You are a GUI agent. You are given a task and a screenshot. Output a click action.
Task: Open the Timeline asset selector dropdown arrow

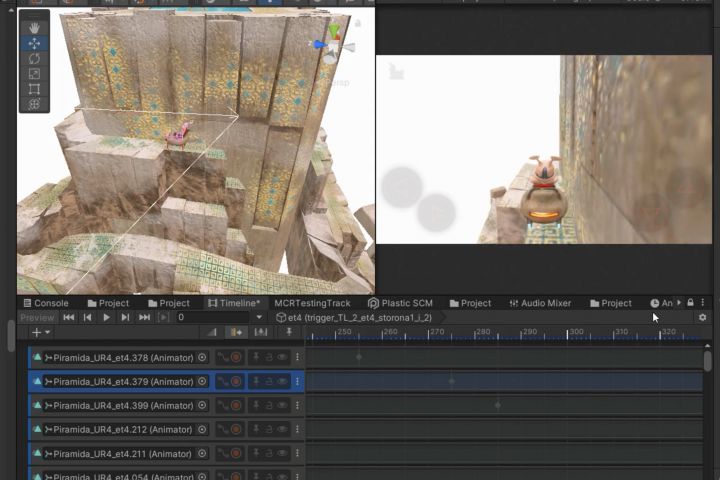tap(259, 317)
